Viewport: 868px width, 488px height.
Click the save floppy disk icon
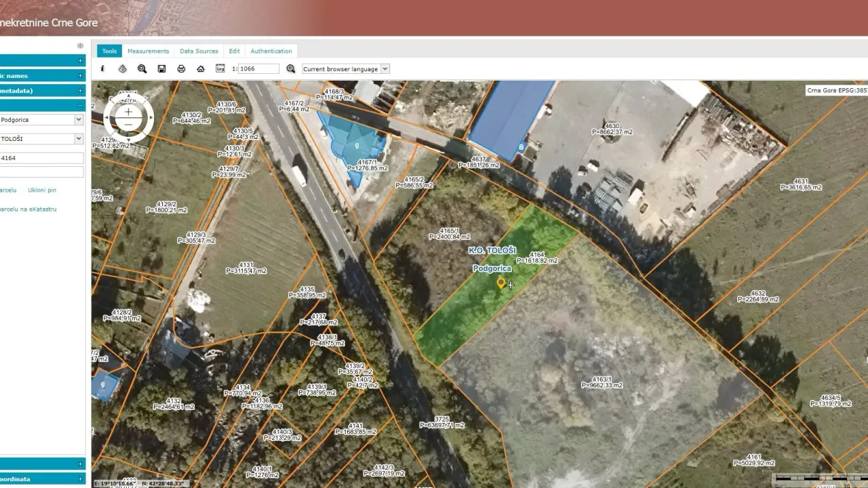[x=161, y=68]
